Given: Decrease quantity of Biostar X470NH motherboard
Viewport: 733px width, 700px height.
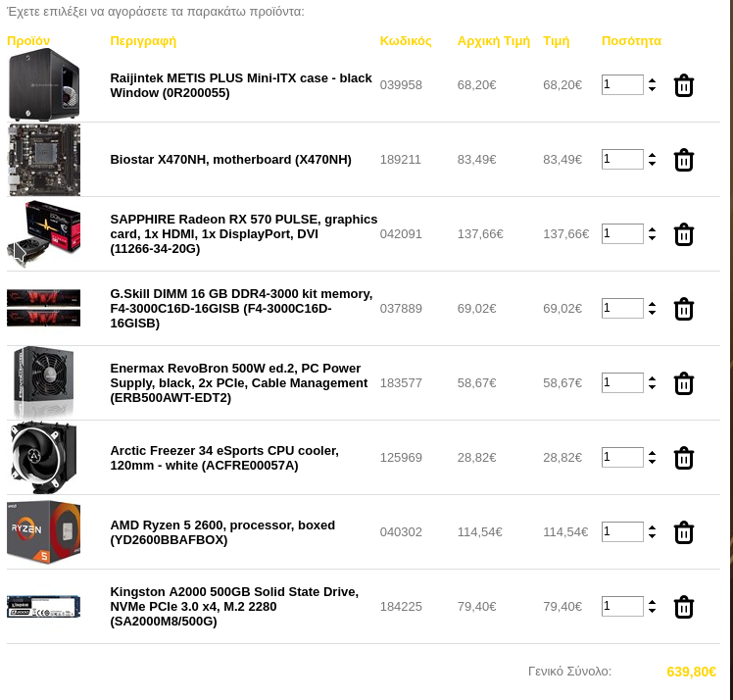Looking at the screenshot, I should pyautogui.click(x=652, y=163).
